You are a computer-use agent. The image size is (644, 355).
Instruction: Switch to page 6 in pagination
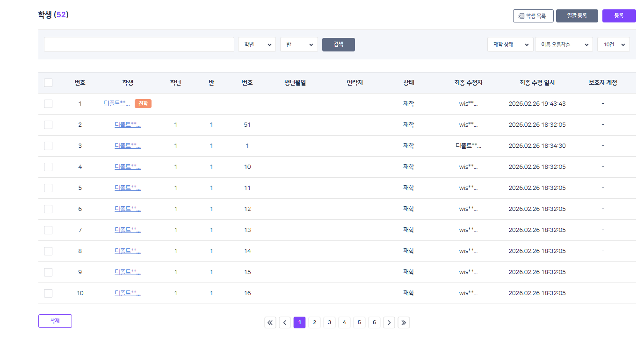(x=374, y=322)
